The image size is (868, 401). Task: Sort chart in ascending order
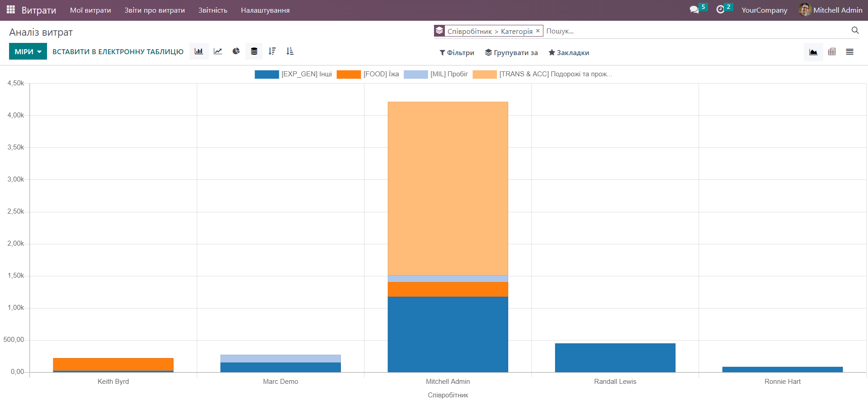coord(290,51)
